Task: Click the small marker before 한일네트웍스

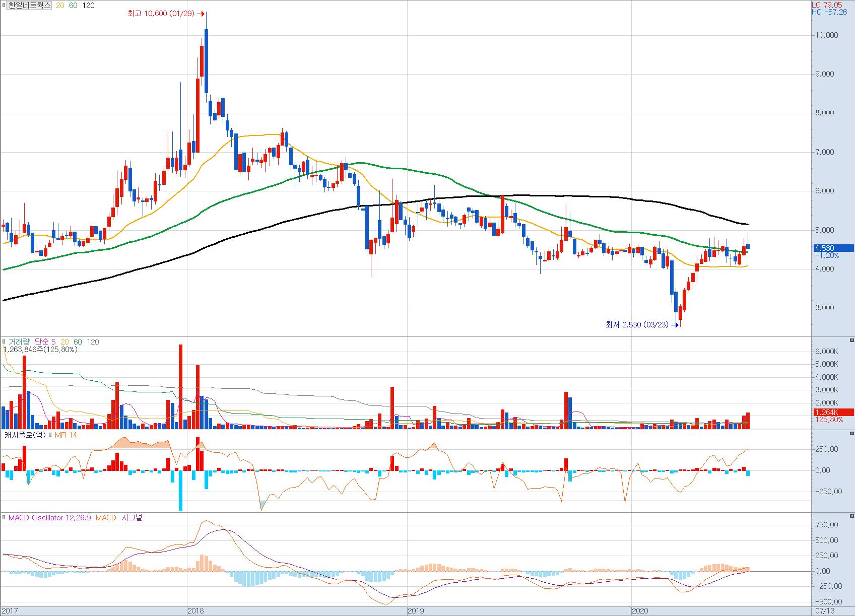Action: (4, 6)
